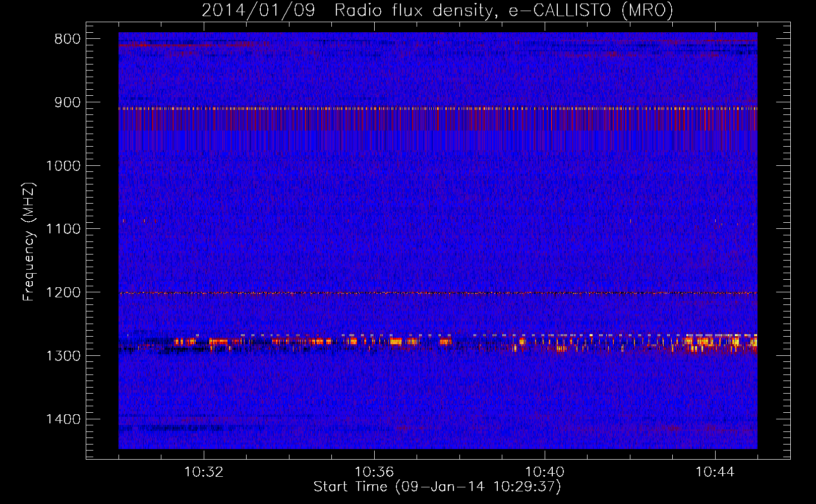Click the bright yellow burst band near 1280 MHz

tap(438, 342)
